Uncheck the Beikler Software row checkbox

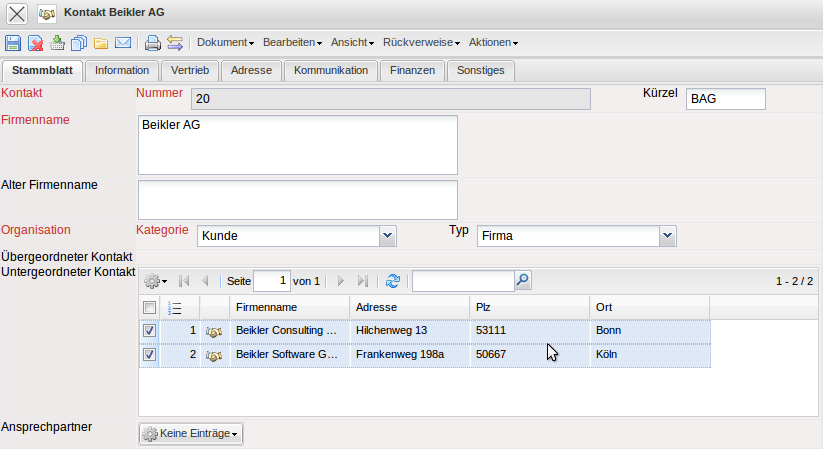[x=149, y=355]
